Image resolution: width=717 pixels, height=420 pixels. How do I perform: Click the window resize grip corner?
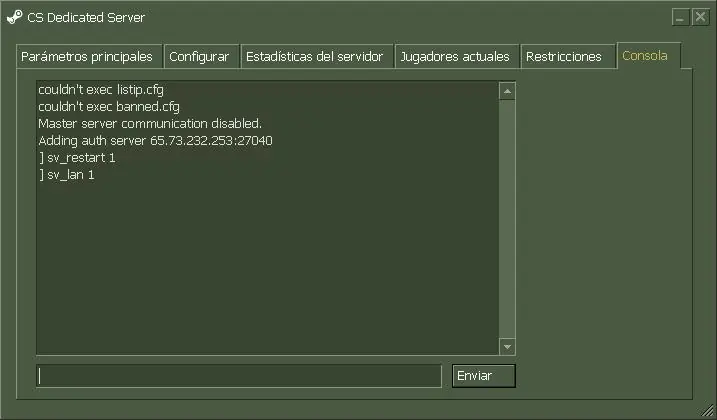pos(708,410)
